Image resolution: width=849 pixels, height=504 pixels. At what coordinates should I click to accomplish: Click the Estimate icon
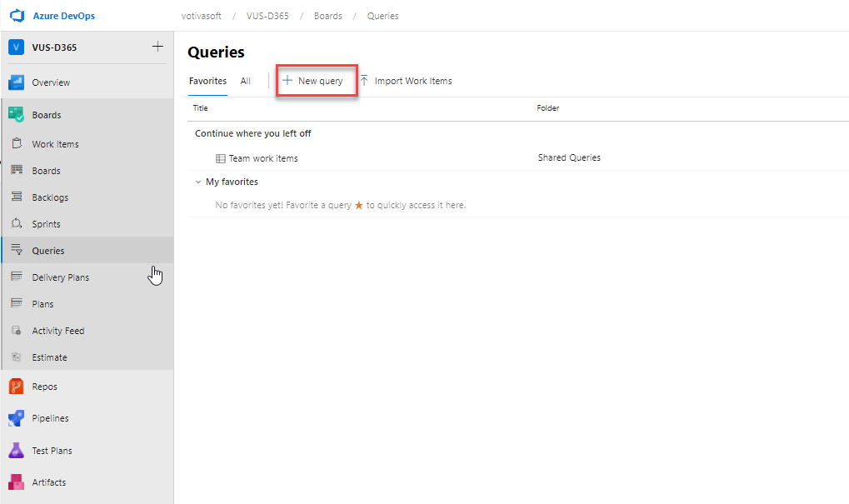click(17, 357)
